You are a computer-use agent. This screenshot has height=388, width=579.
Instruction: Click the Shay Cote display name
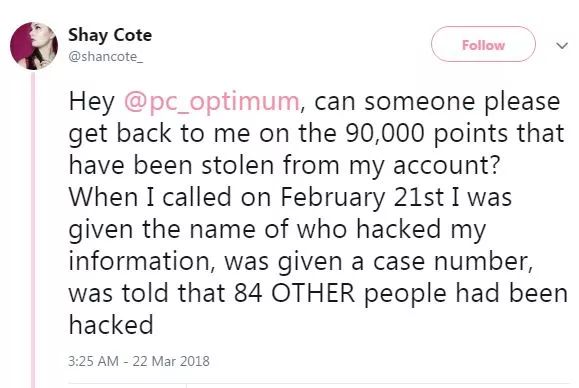coord(110,35)
